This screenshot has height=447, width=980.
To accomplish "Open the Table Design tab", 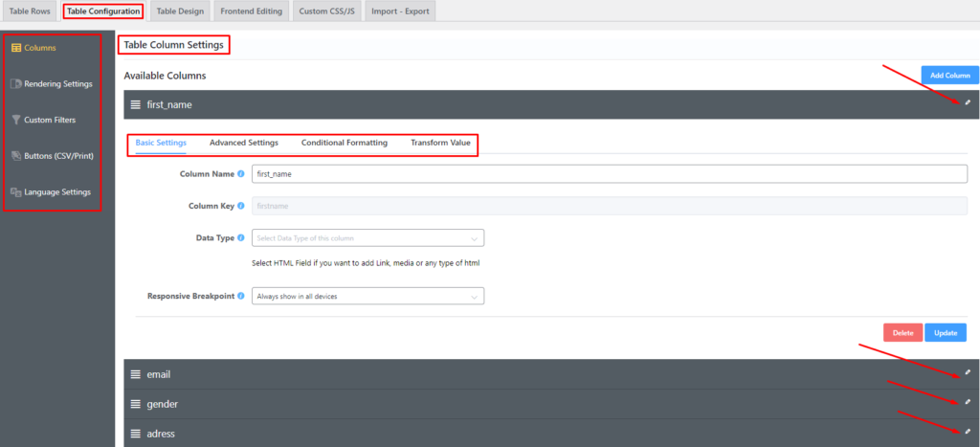I will [x=181, y=11].
